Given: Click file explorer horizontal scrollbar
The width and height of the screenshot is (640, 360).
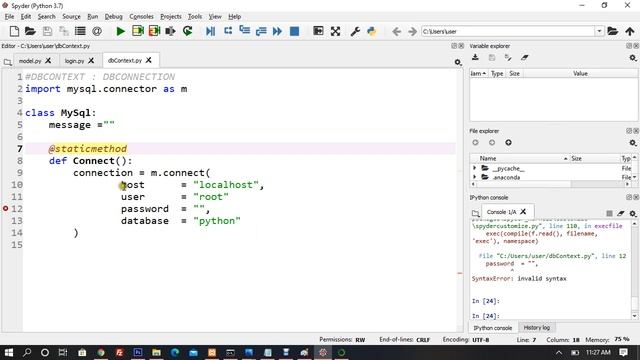Looking at the screenshot, I should pos(550,184).
